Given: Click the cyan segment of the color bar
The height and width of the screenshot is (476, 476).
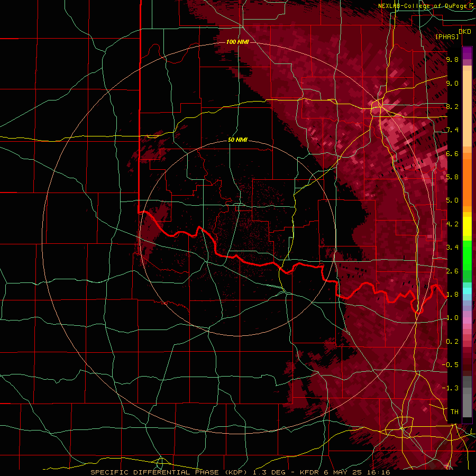Looking at the screenshot, I should (x=467, y=291).
